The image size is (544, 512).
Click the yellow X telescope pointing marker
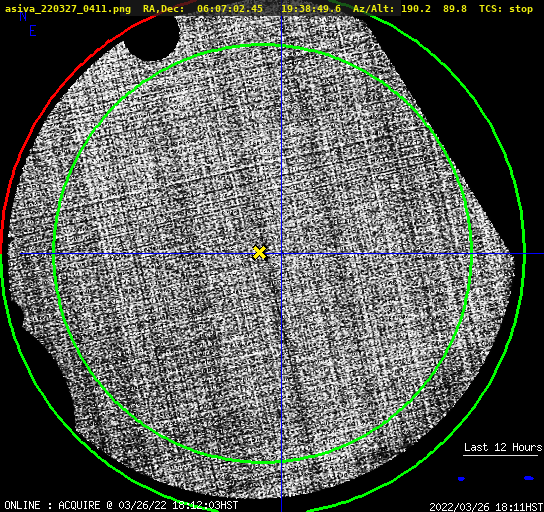tap(259, 253)
